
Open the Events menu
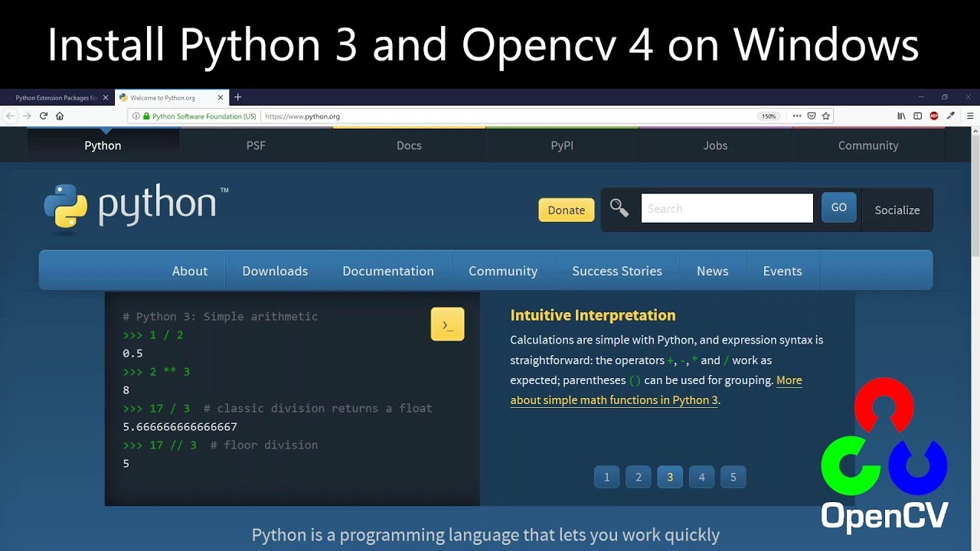pyautogui.click(x=782, y=271)
